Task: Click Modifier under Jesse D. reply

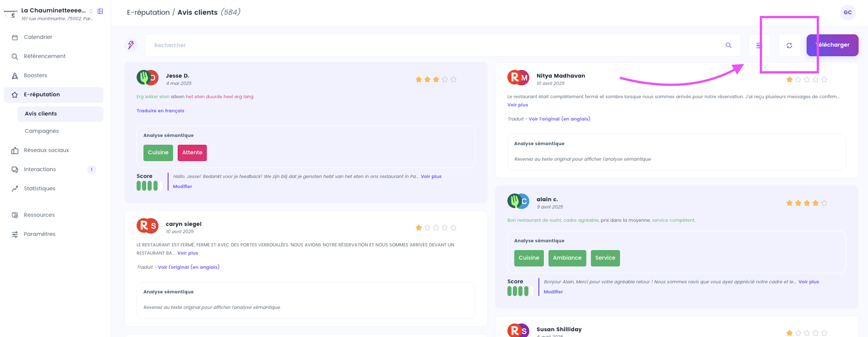Action: (182, 186)
